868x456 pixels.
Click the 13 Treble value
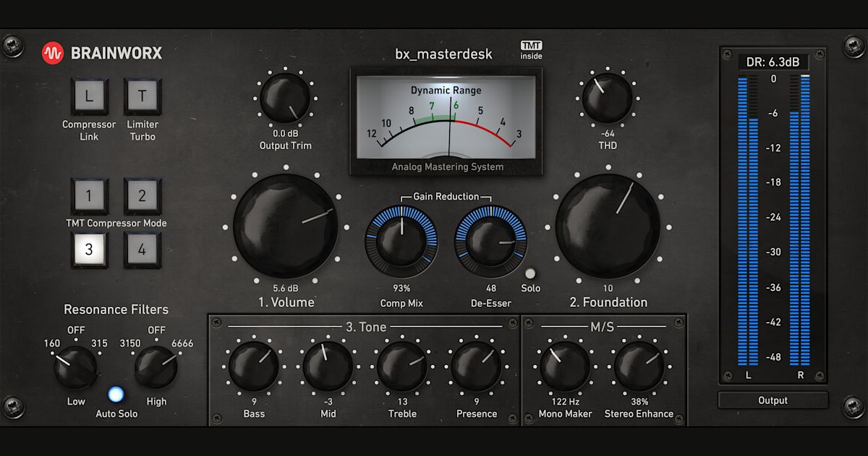pos(402,402)
